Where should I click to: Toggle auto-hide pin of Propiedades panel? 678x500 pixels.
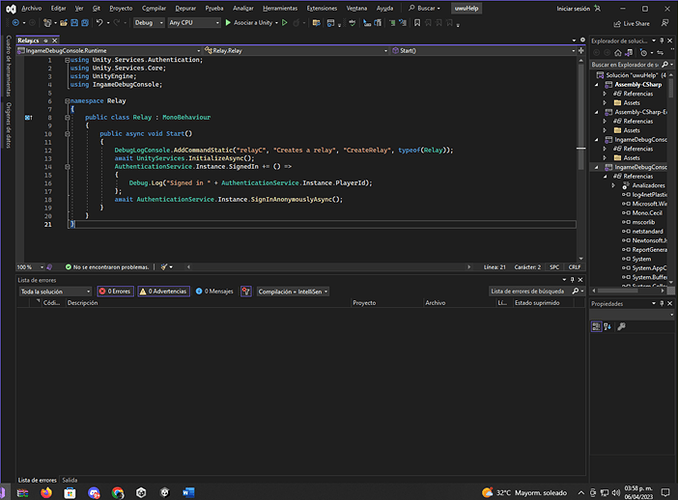coord(662,304)
